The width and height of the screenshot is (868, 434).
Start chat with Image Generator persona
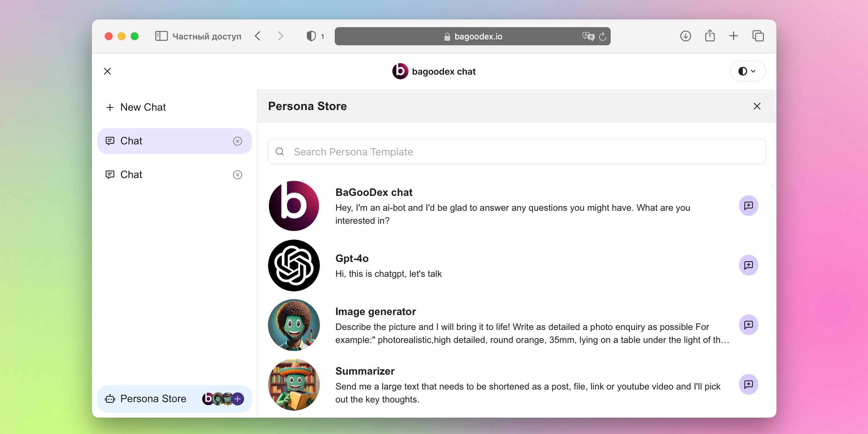tap(749, 325)
